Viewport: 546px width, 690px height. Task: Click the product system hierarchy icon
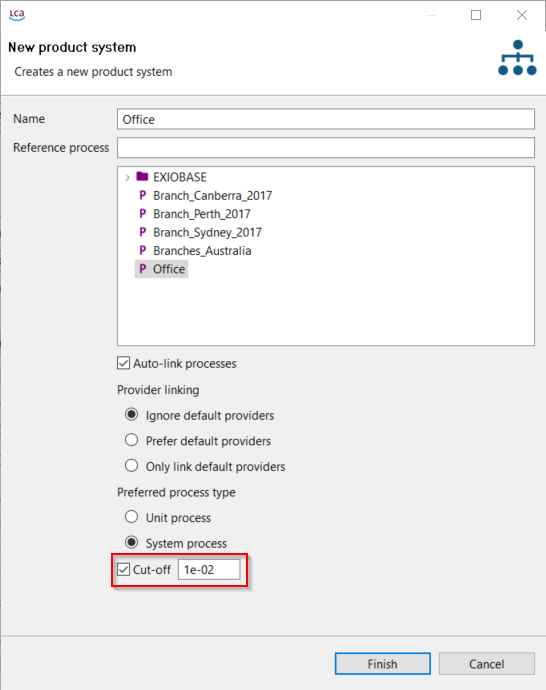517,58
